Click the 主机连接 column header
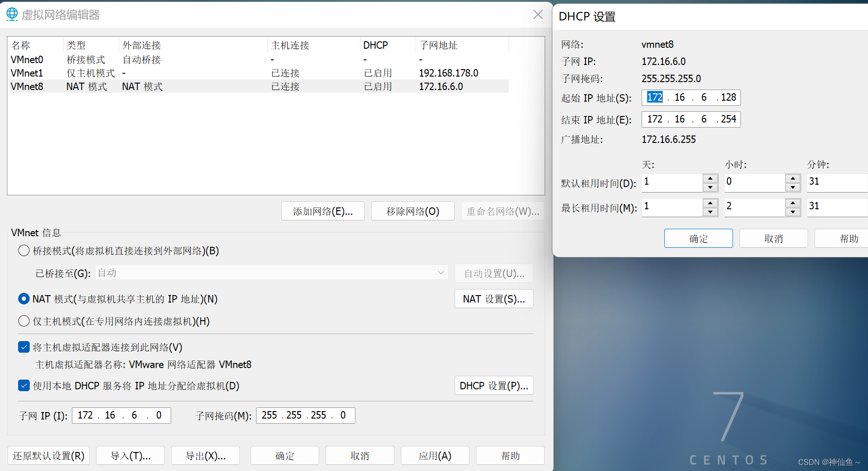 tap(314, 45)
